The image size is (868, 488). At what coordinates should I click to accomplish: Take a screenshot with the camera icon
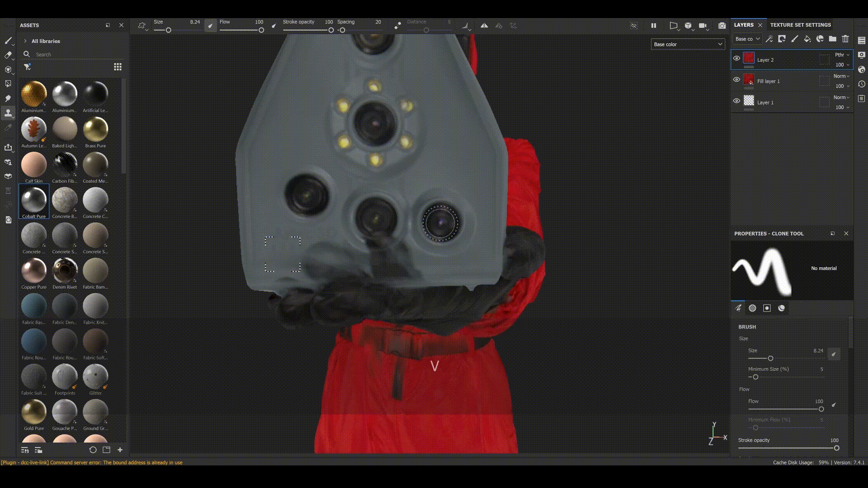click(x=722, y=26)
